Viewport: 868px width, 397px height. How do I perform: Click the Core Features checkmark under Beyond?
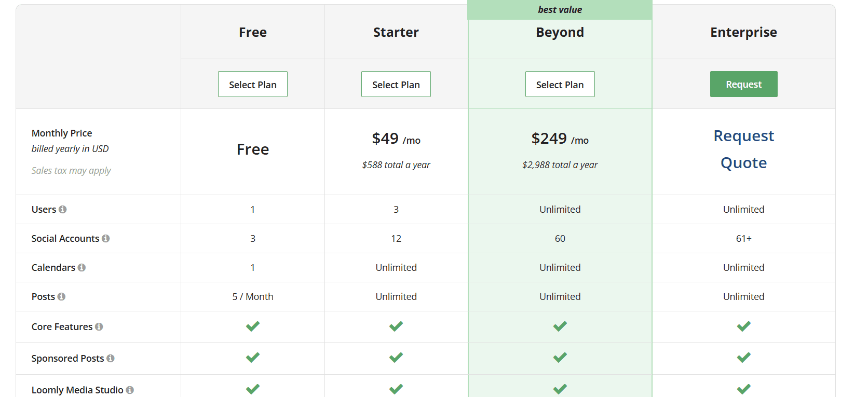[x=560, y=326]
